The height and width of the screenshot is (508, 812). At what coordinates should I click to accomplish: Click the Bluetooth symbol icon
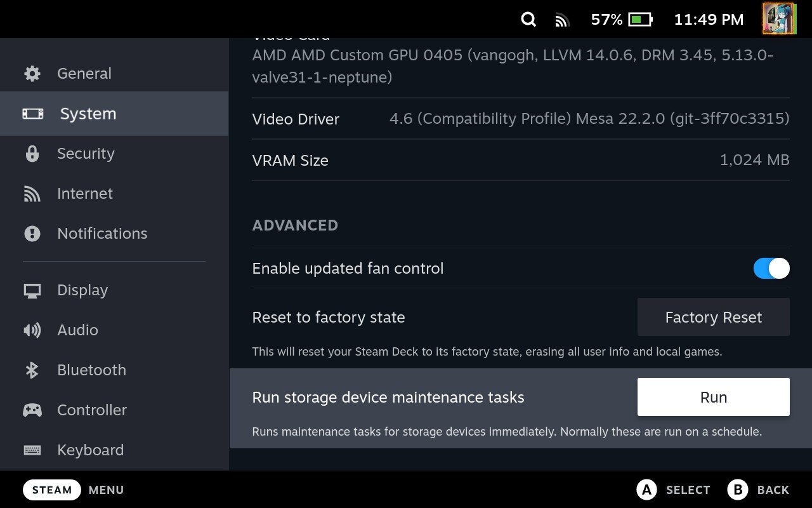pos(32,370)
